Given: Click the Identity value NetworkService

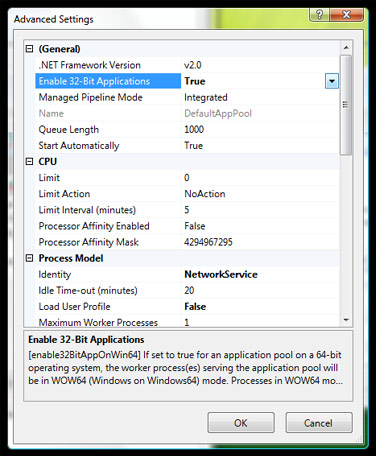Looking at the screenshot, I should [221, 274].
